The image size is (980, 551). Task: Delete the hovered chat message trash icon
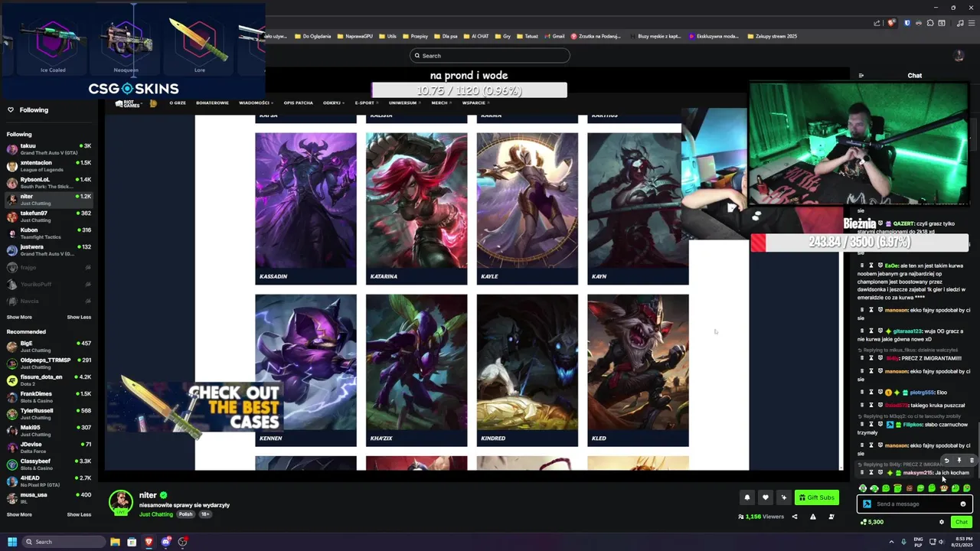(x=972, y=461)
